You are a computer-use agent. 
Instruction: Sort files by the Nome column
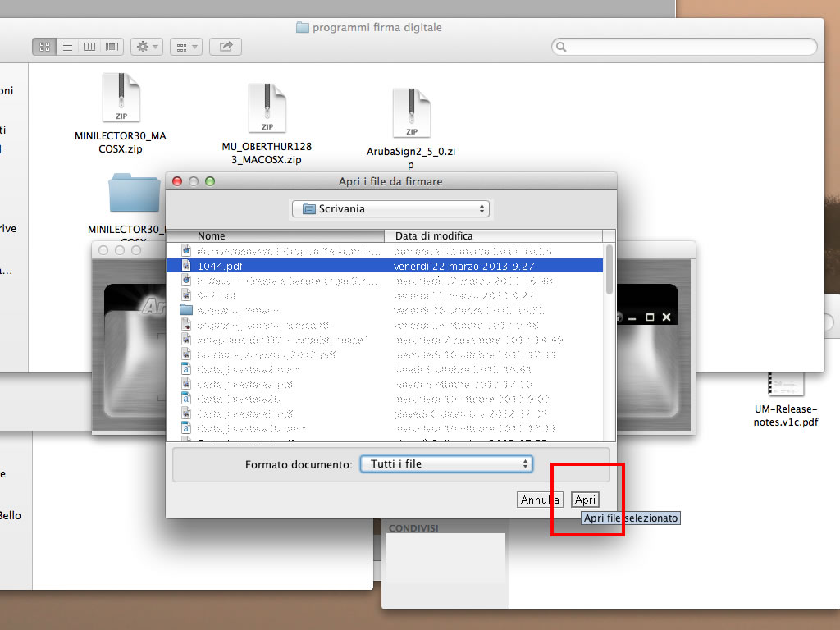279,236
